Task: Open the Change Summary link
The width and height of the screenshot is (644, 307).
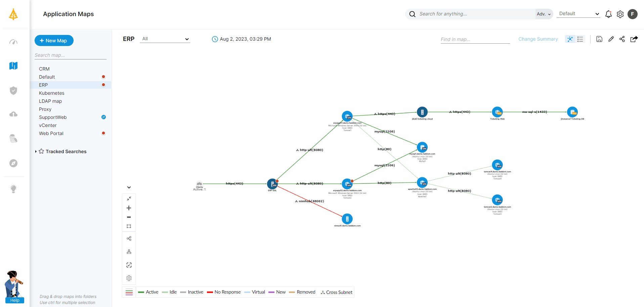Action: pos(538,39)
